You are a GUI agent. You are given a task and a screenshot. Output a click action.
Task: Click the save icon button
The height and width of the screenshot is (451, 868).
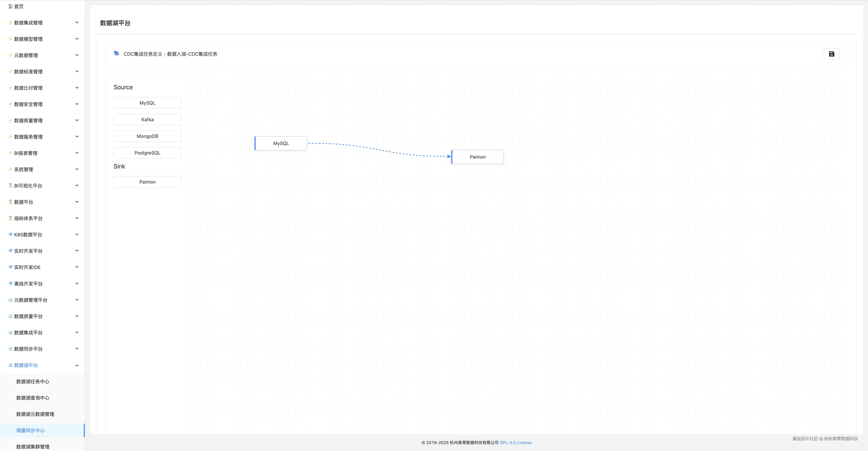831,54
